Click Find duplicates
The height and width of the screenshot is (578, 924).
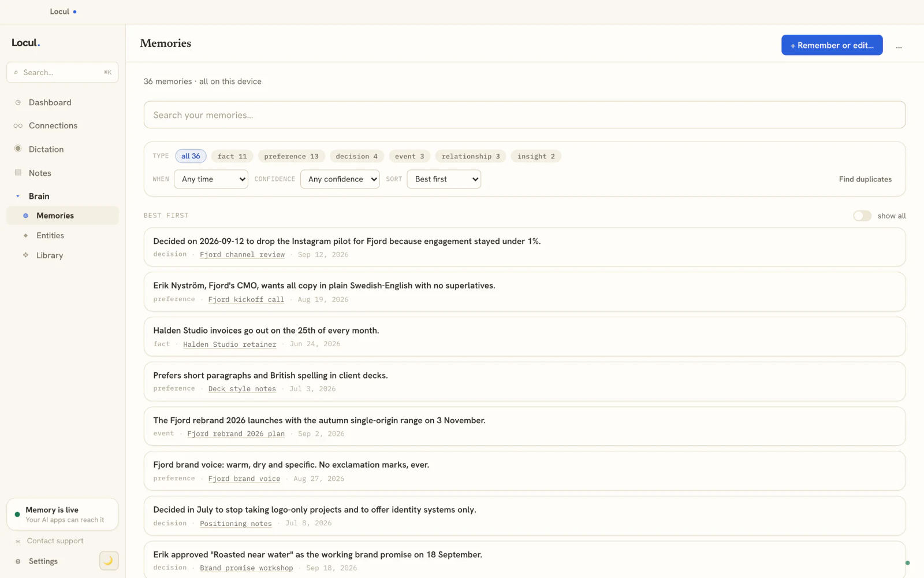pyautogui.click(x=865, y=179)
